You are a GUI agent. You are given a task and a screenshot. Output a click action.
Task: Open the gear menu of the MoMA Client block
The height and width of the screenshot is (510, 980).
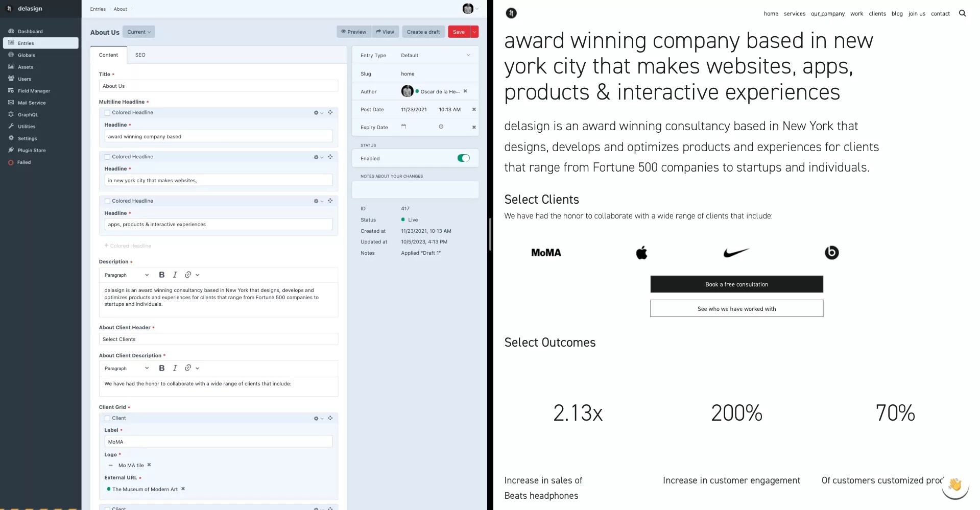coord(318,419)
